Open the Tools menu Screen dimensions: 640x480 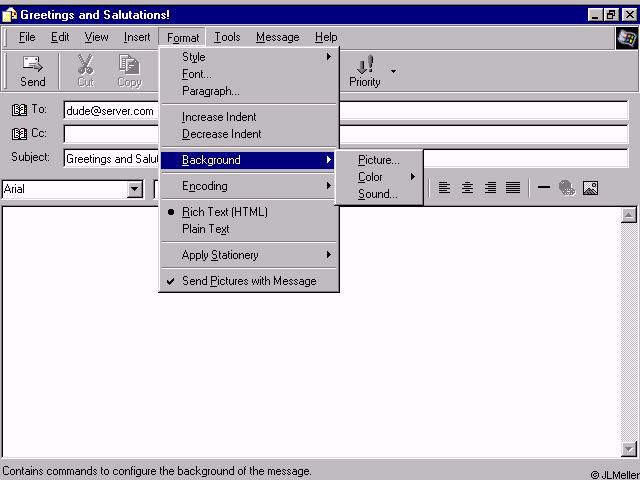[x=227, y=37]
